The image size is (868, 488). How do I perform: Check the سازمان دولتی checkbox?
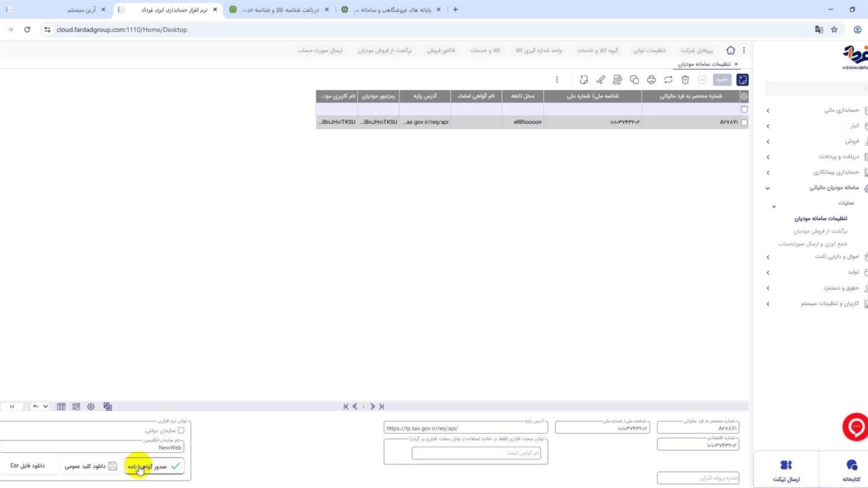pos(180,430)
